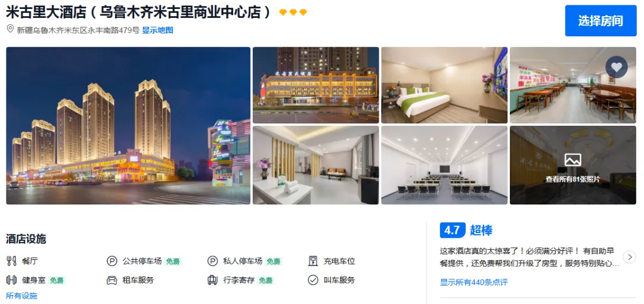Open the large night skyline photo
644x304 pixels.
click(x=128, y=126)
